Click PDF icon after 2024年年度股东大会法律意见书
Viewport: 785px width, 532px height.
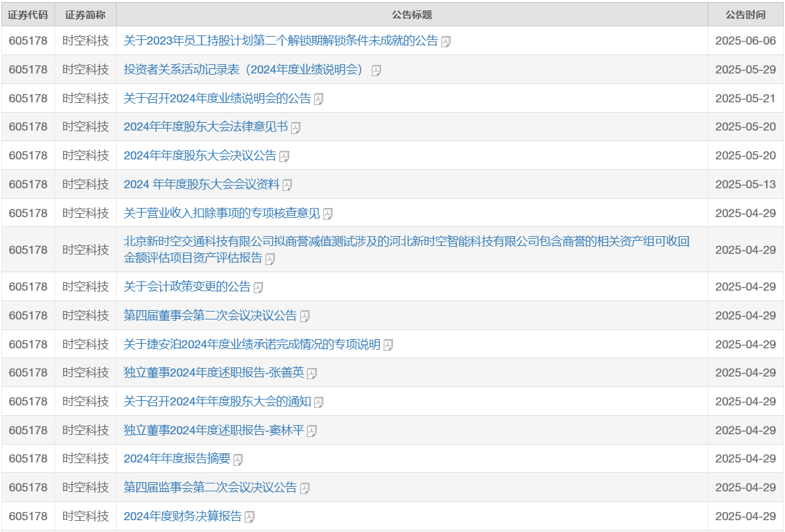296,128
